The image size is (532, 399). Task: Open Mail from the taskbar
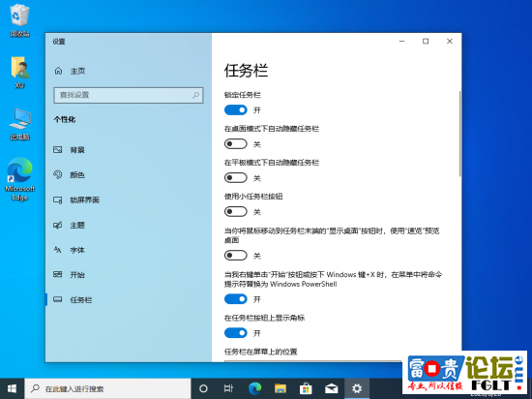(331, 388)
